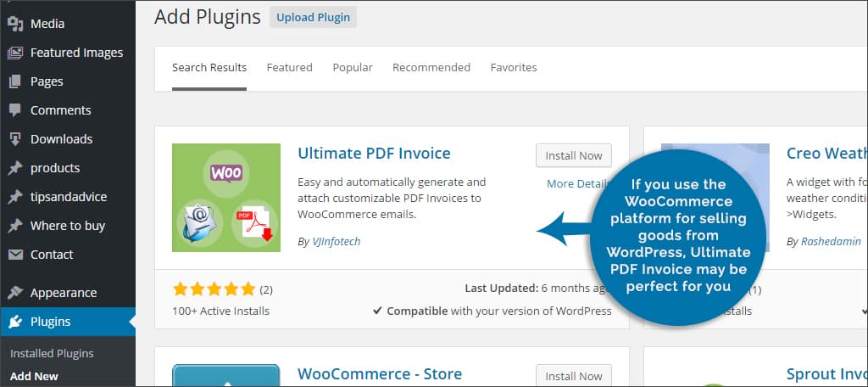
Task: Open the tipsandadvice menu item
Action: [x=68, y=197]
